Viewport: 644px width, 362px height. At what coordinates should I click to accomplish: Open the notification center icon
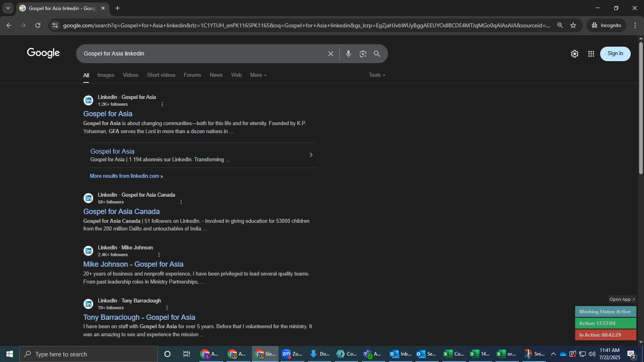[x=631, y=354]
